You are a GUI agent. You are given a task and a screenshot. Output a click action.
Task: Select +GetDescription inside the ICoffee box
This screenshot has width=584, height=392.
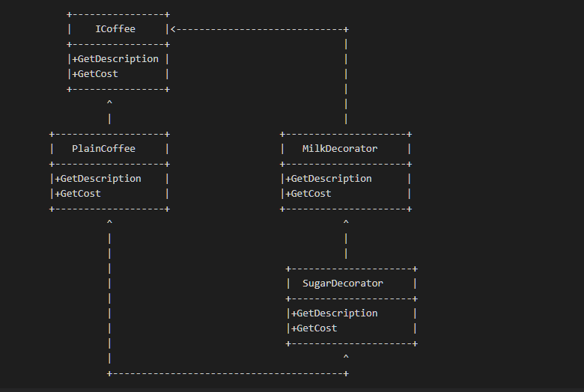click(115, 59)
